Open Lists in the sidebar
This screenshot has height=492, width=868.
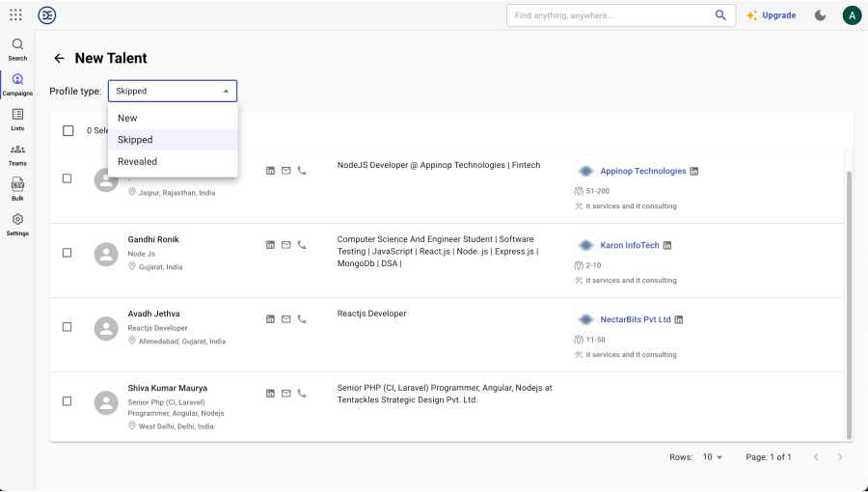17,120
